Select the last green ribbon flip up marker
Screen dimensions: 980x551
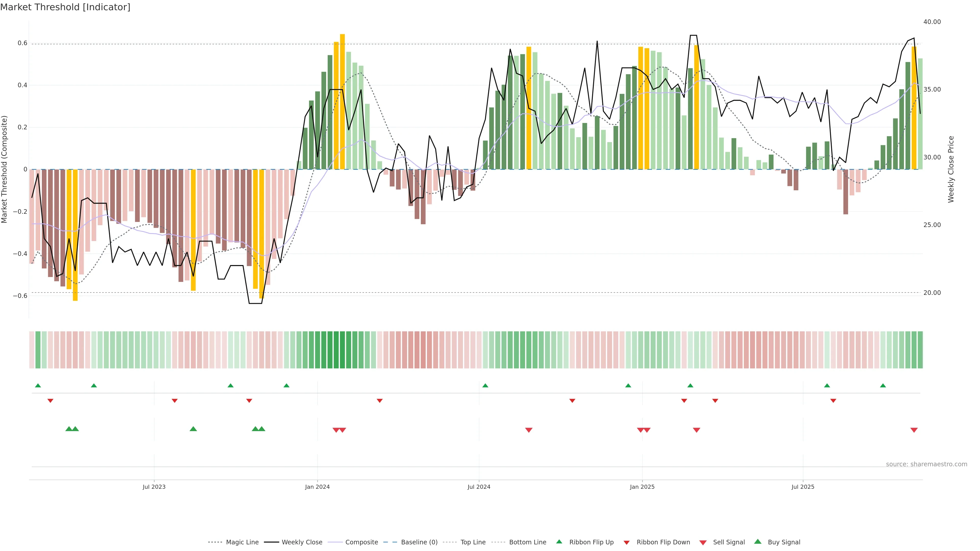point(883,386)
